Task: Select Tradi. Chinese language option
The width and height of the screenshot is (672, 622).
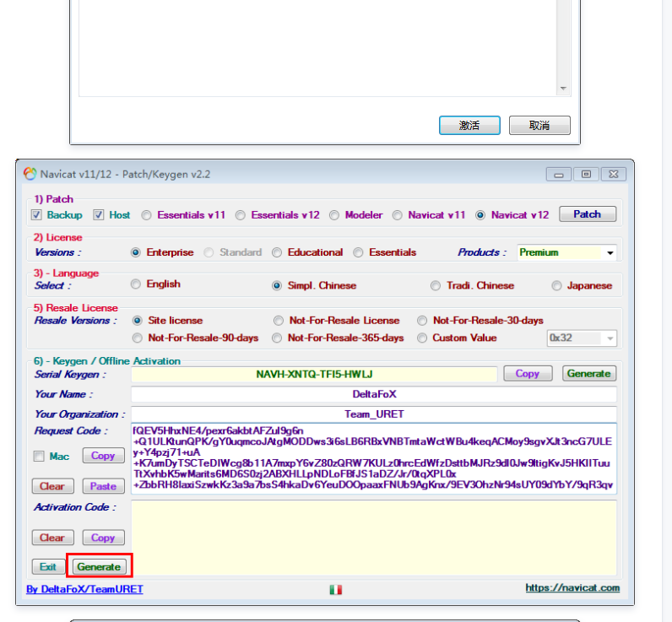Action: click(x=436, y=286)
